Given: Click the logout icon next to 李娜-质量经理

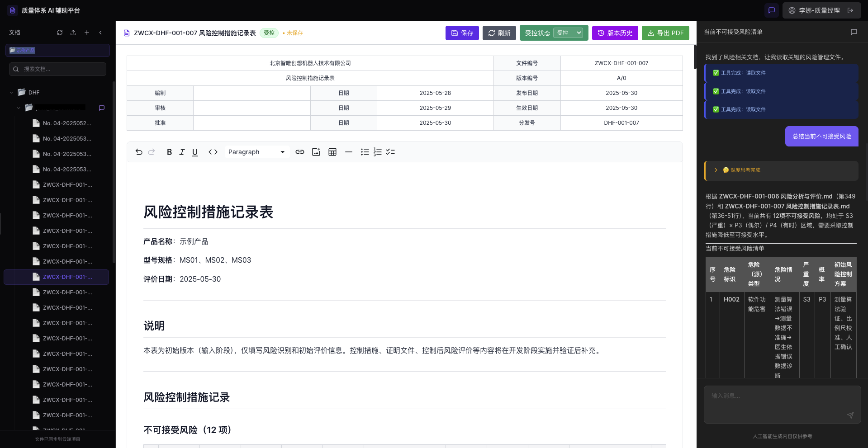Looking at the screenshot, I should click(x=850, y=10).
